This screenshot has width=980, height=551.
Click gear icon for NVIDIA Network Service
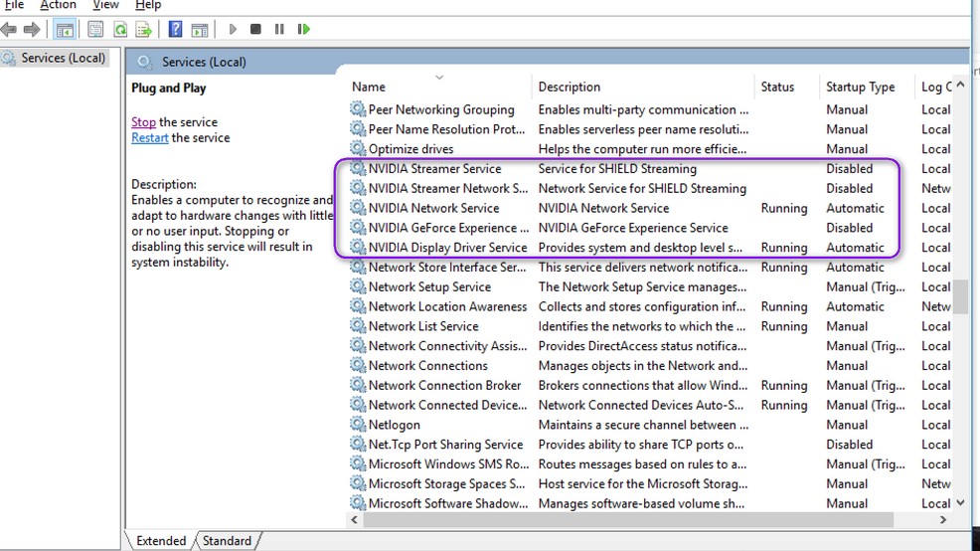(x=358, y=208)
